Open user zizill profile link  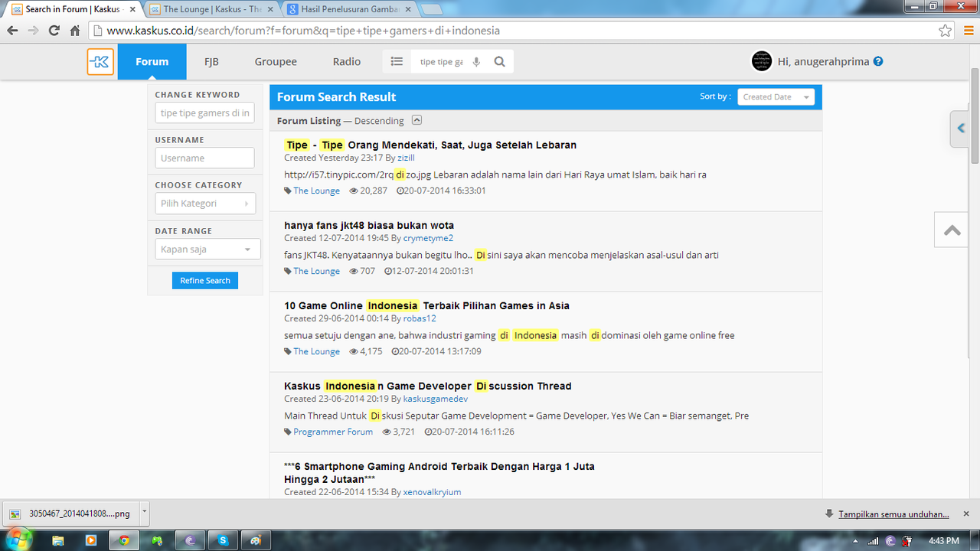[x=406, y=158]
